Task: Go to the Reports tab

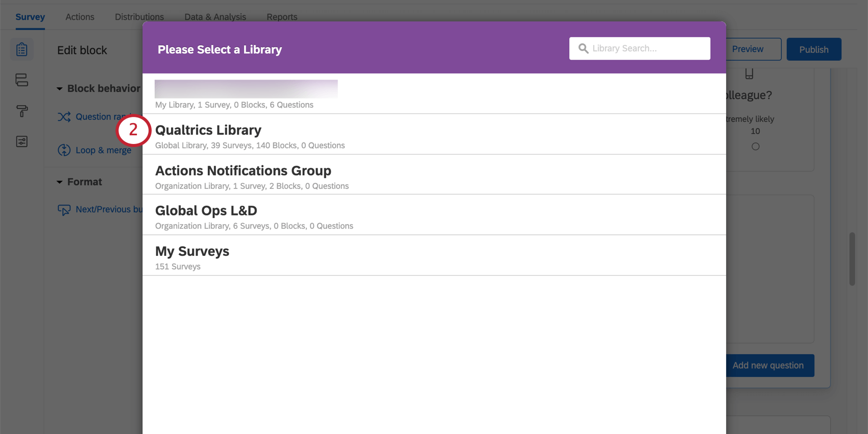Action: click(282, 17)
